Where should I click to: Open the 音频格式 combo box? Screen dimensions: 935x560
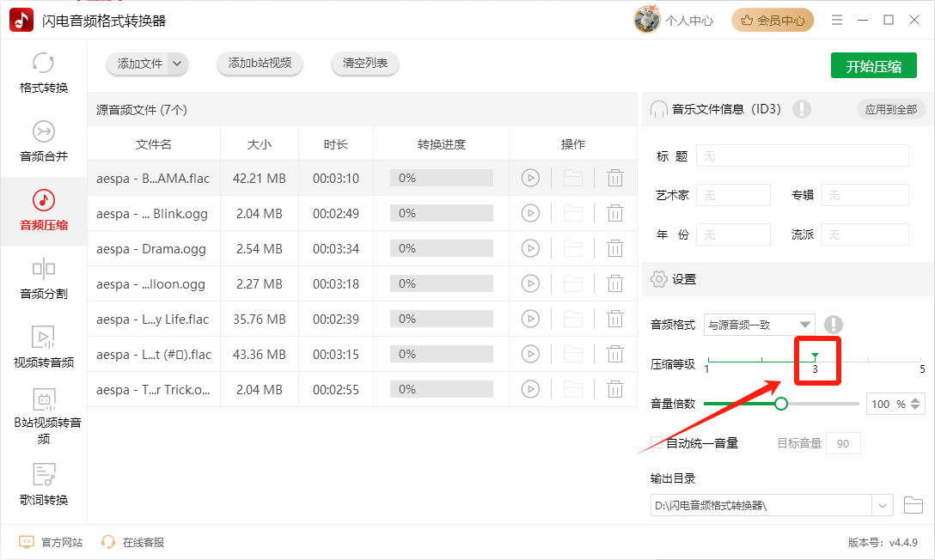click(x=759, y=325)
